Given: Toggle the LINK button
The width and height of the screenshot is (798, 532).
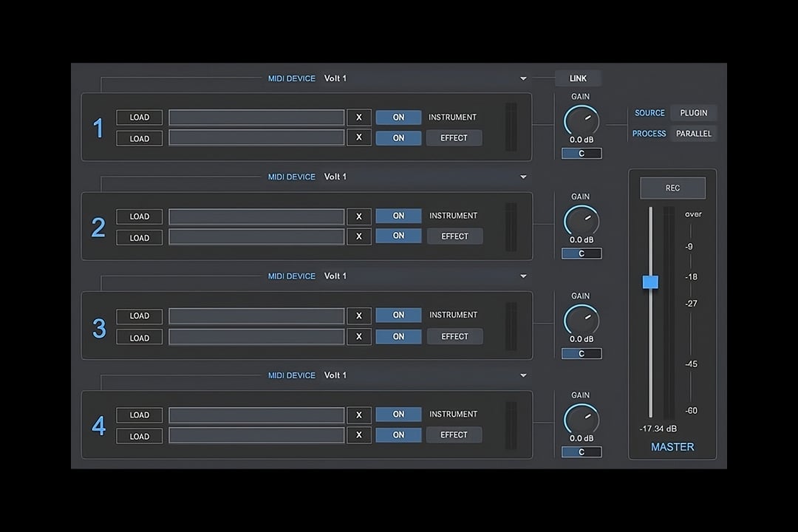Looking at the screenshot, I should pos(578,78).
